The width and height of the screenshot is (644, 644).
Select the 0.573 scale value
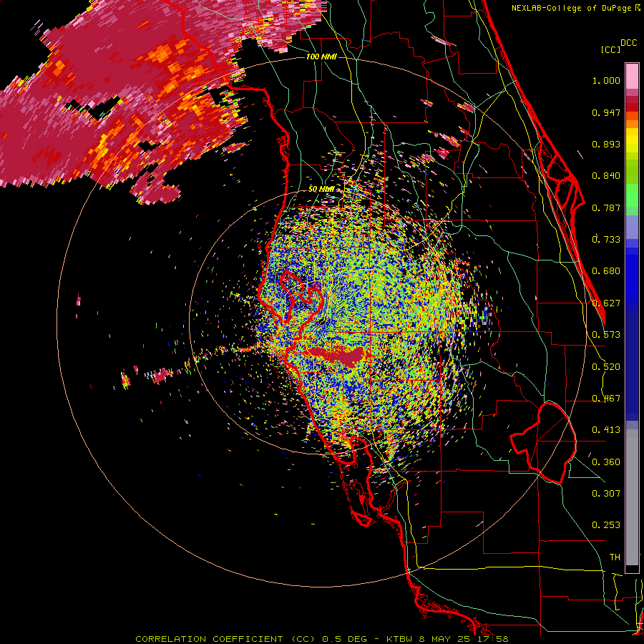pos(606,335)
